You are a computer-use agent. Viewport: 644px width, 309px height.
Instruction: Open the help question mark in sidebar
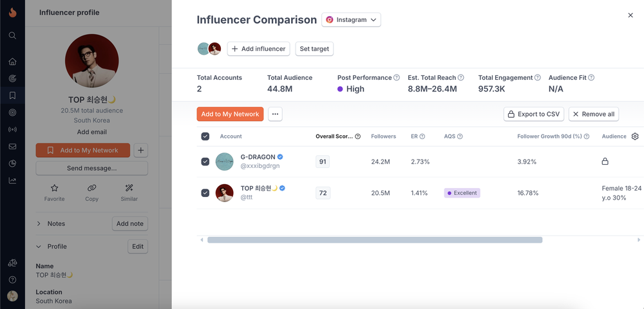(x=12, y=279)
